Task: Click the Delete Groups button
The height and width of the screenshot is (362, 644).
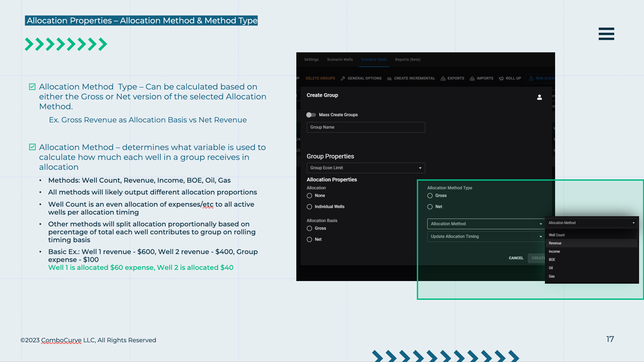Action: click(320, 78)
